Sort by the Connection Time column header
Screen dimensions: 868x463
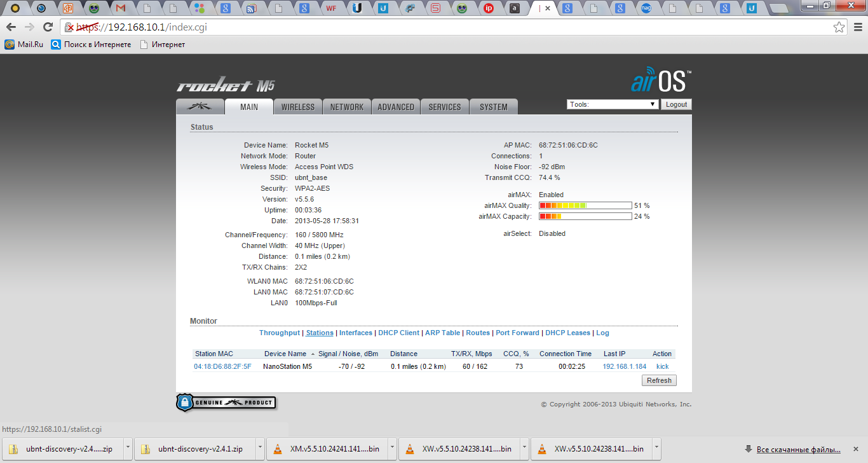pyautogui.click(x=566, y=354)
